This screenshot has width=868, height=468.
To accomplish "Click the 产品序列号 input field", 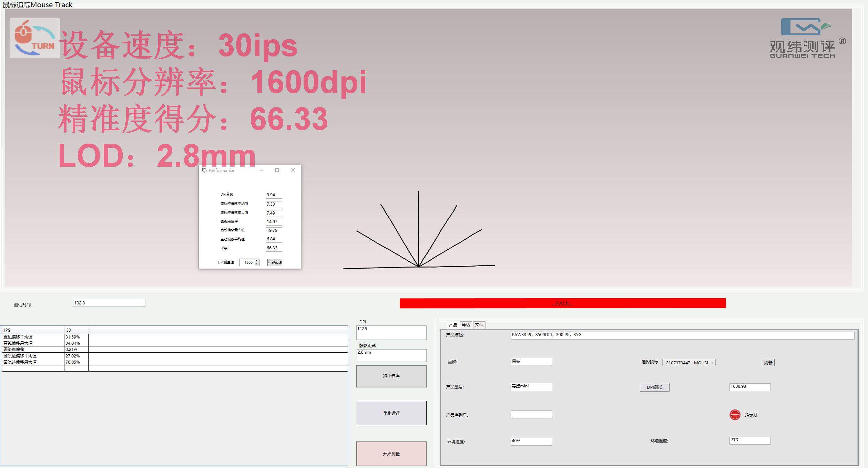I will pos(531,414).
